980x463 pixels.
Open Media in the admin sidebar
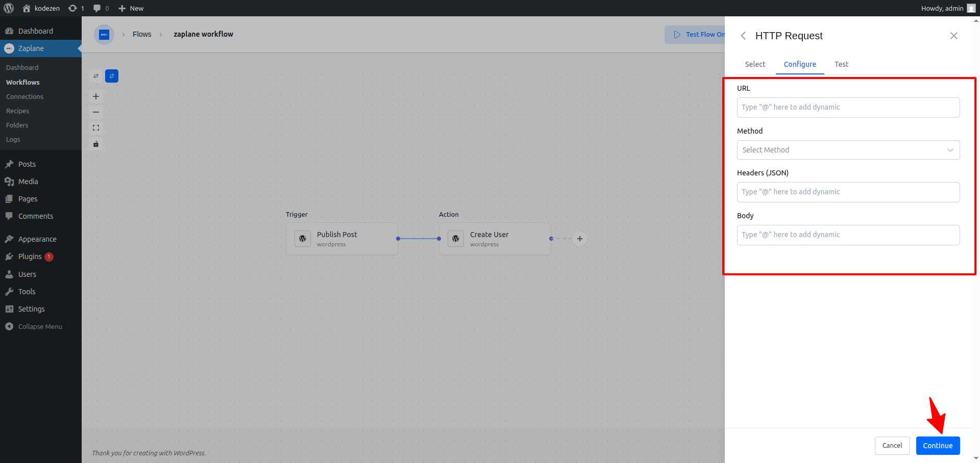tap(41, 182)
